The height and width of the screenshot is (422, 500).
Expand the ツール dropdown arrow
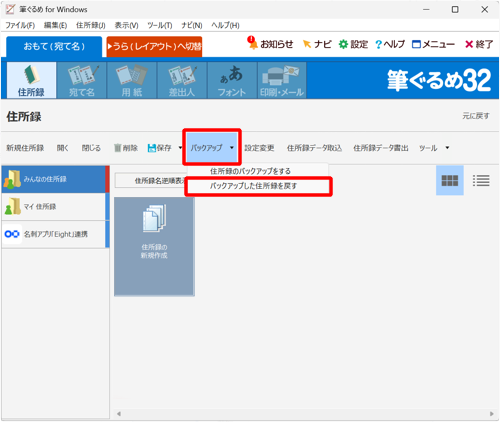click(447, 147)
